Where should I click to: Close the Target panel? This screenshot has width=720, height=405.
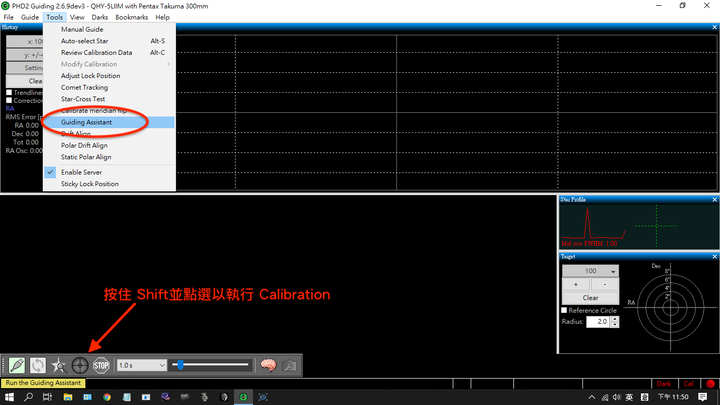pyautogui.click(x=714, y=256)
